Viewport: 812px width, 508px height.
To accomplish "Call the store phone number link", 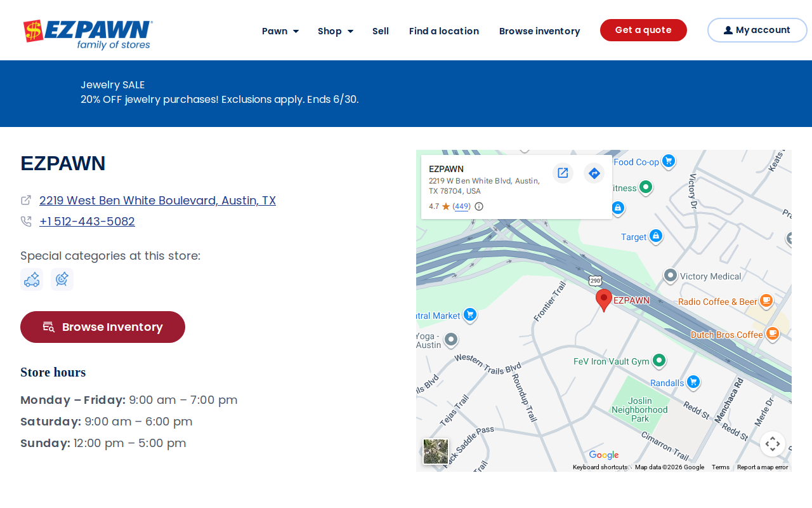I will (x=87, y=222).
